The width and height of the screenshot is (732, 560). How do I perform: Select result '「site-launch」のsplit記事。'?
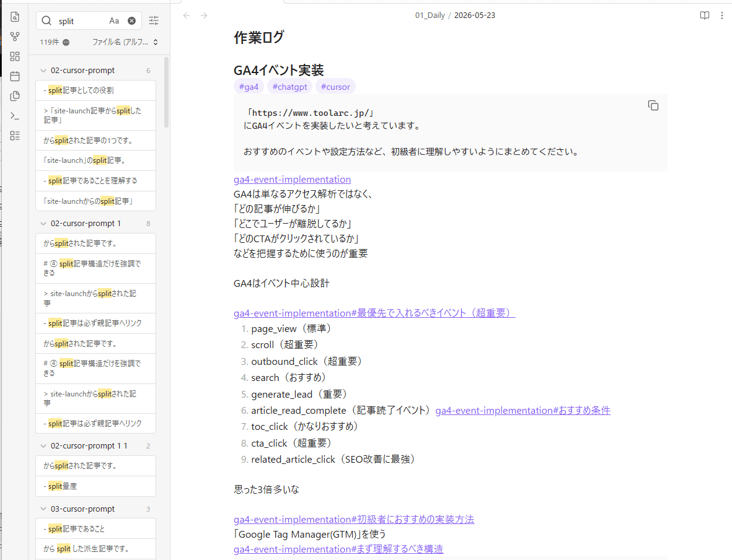pos(95,160)
